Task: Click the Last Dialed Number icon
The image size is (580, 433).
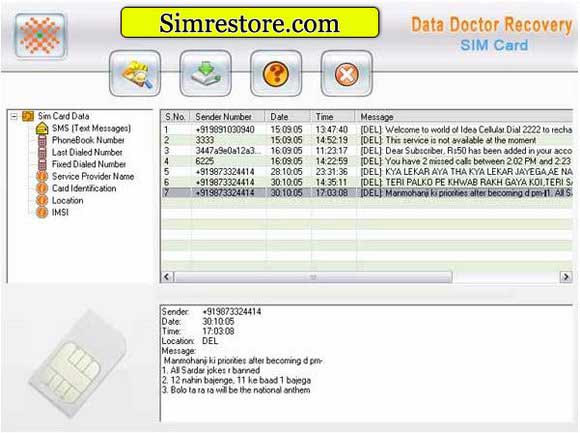Action: click(x=42, y=152)
